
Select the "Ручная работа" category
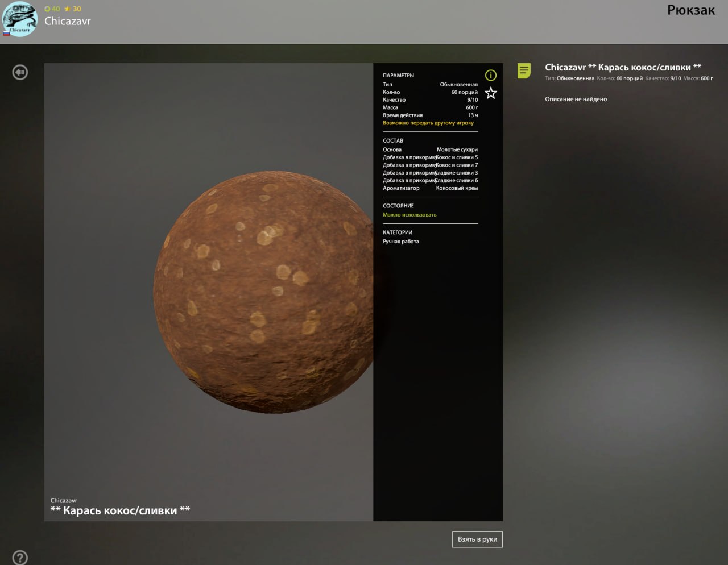[400, 242]
